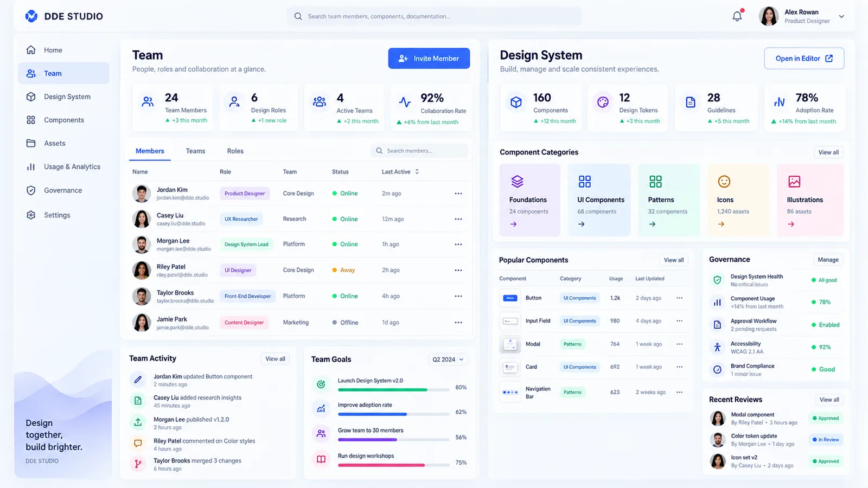Click View all in Component Categories
The image size is (868, 488).
[x=828, y=152]
